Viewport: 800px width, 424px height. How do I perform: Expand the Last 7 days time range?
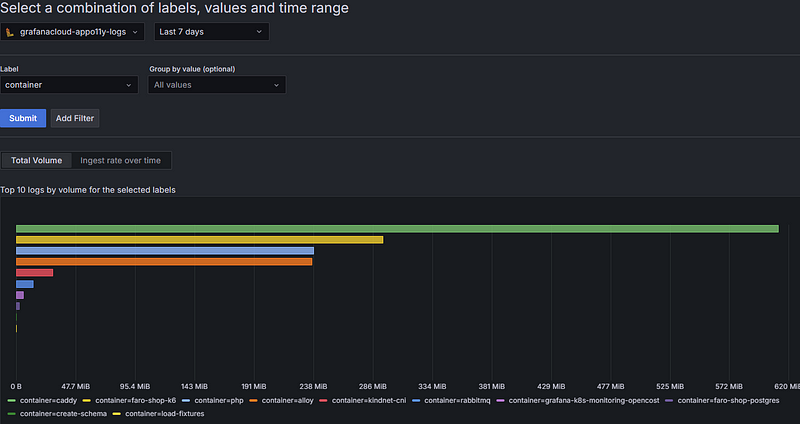click(211, 32)
